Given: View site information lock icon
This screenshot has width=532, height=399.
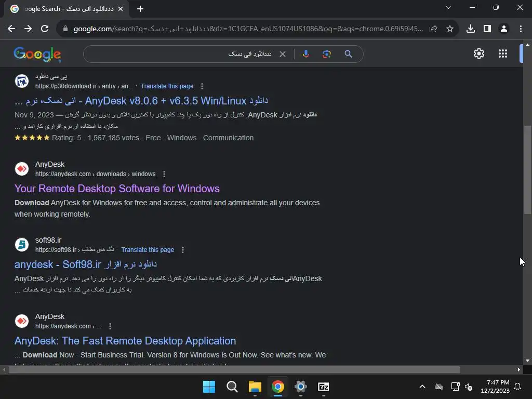Looking at the screenshot, I should 65,29.
